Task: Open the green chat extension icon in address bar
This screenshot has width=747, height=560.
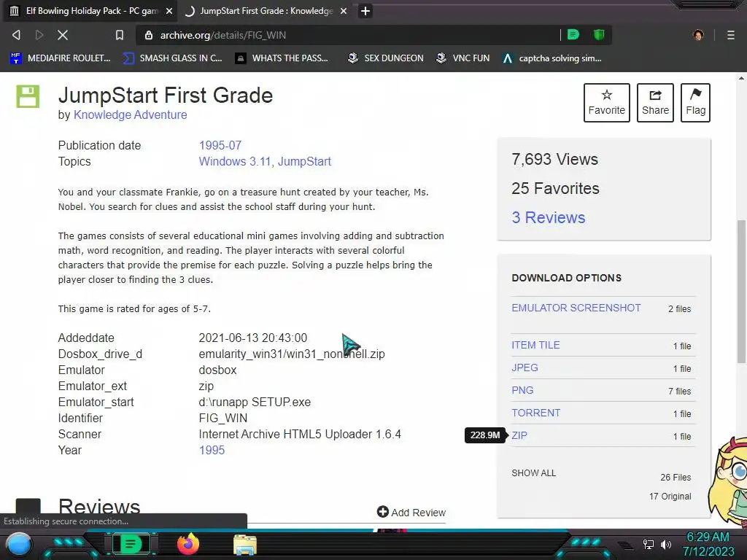Action: point(573,35)
